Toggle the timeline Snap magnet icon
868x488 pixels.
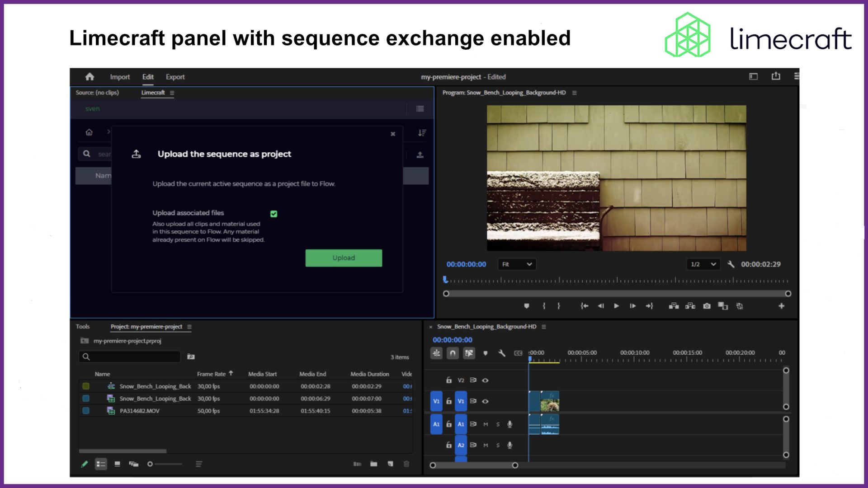pyautogui.click(x=453, y=353)
